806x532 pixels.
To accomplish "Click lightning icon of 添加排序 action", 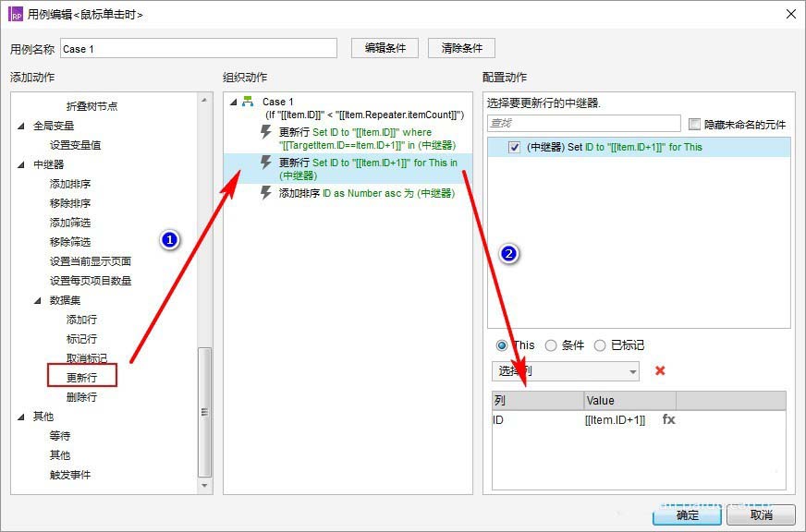I will (266, 193).
